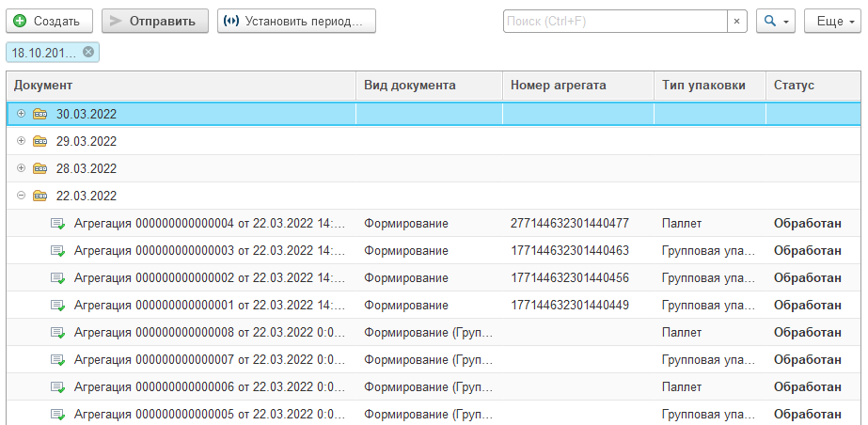The height and width of the screenshot is (425, 868).
Task: Click document icon of Агрегация 000000000000004
Action: (57, 224)
